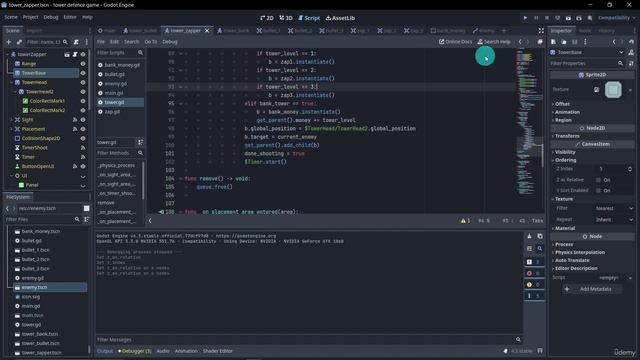Run current scene clapperboard icon

(568, 18)
